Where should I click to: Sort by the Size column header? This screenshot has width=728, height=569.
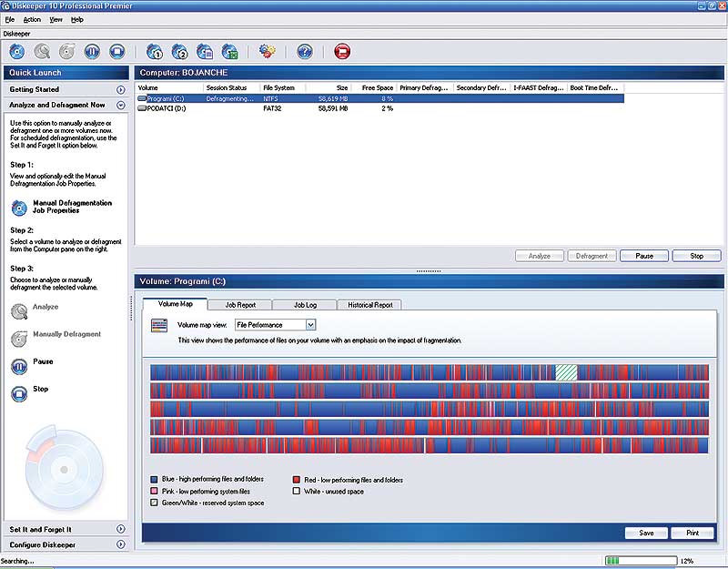click(329, 87)
